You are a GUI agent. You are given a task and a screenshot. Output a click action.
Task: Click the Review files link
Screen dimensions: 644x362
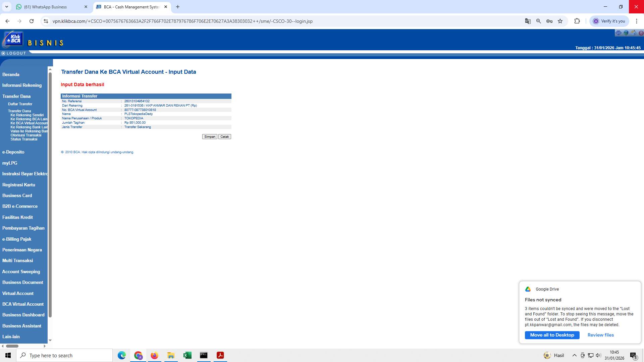point(600,335)
